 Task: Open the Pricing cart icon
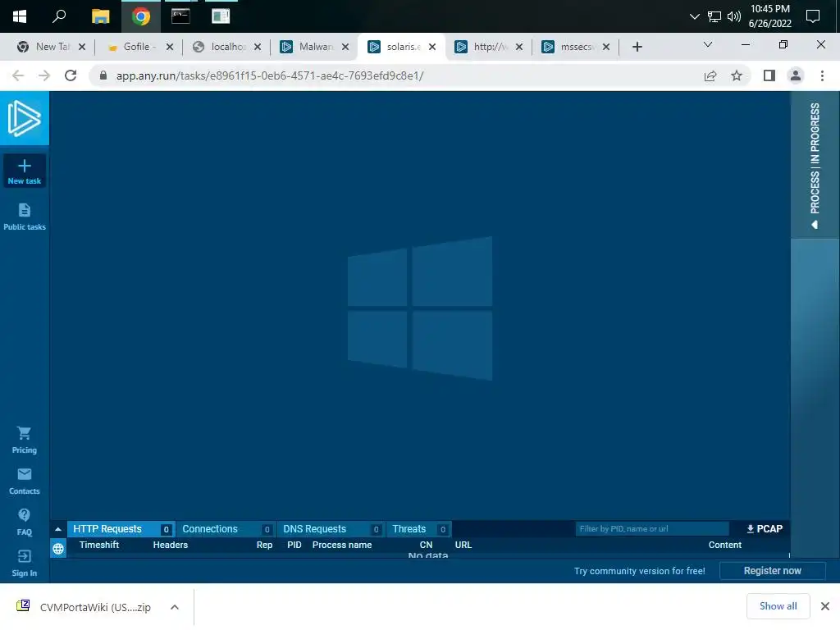pos(24,433)
